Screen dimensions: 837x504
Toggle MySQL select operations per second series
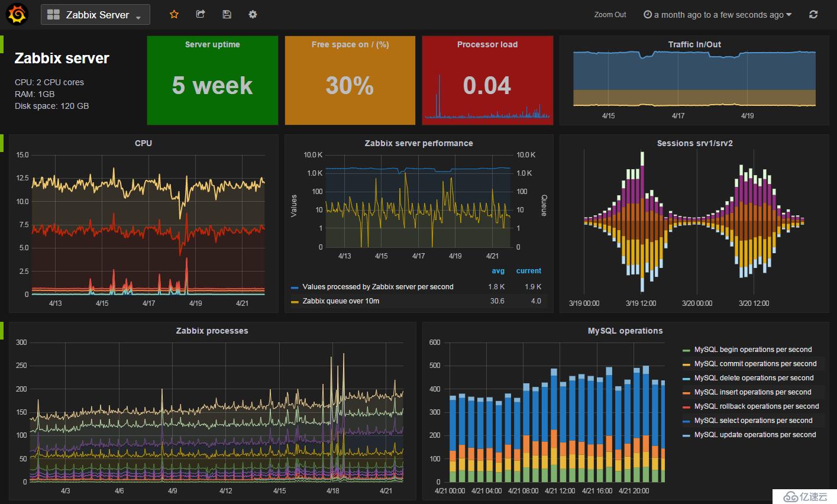tap(753, 421)
